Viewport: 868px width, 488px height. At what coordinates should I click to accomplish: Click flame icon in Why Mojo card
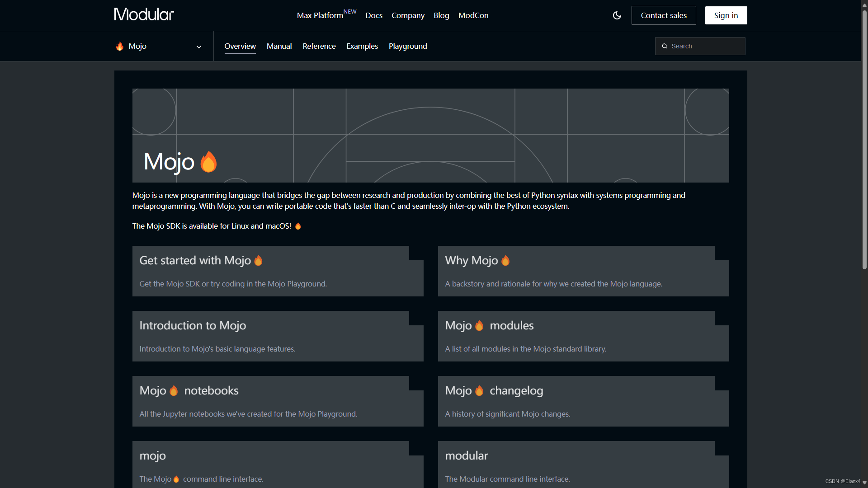[505, 261]
